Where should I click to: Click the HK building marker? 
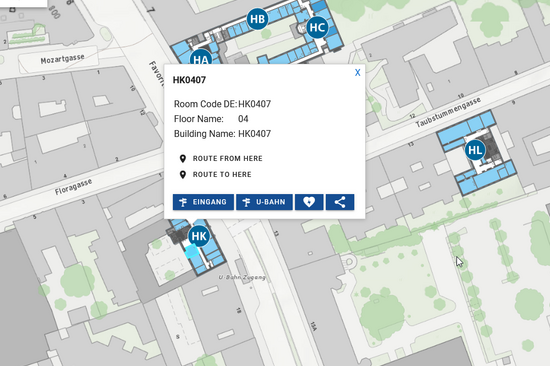tap(199, 236)
